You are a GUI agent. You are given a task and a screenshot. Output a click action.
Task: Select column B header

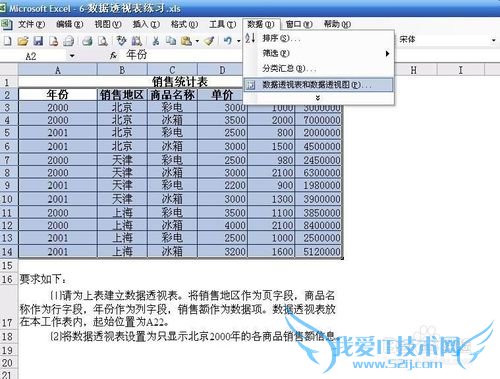(122, 70)
